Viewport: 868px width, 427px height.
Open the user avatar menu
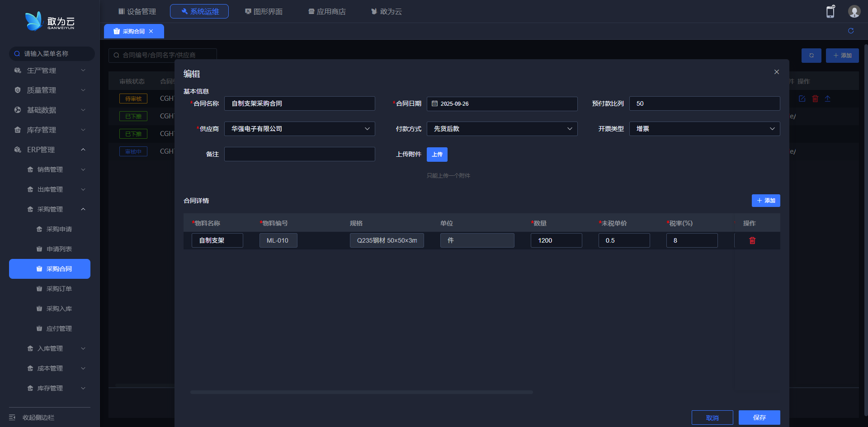854,12
